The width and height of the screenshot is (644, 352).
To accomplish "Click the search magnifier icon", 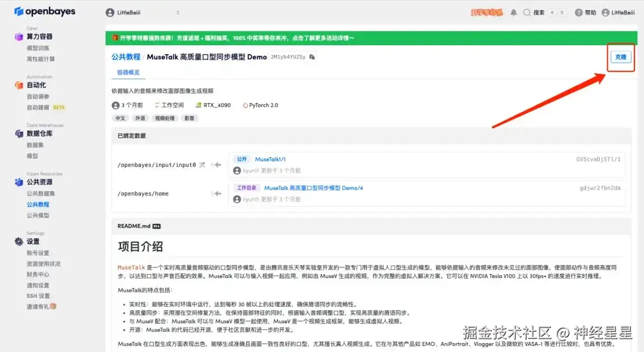I will point(527,13).
